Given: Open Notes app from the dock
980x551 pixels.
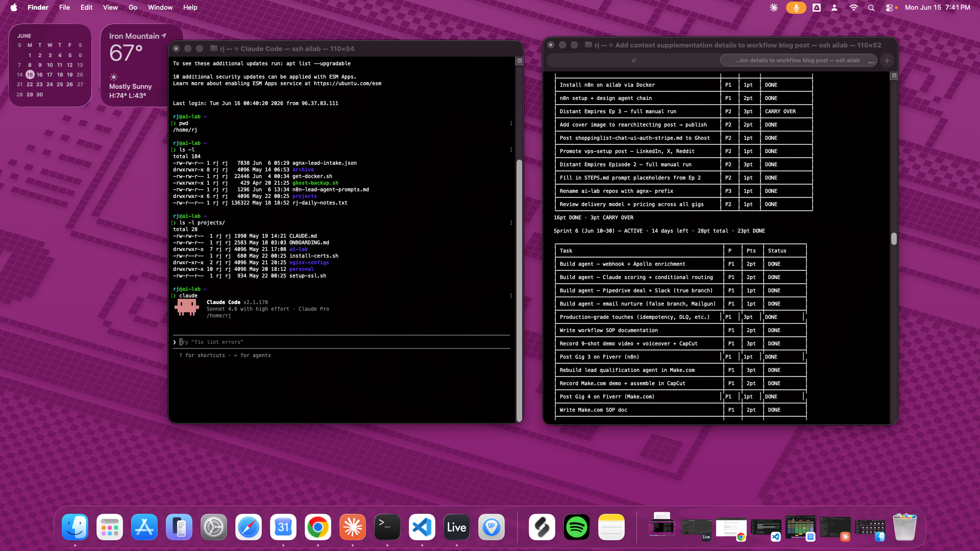Looking at the screenshot, I should tap(611, 527).
